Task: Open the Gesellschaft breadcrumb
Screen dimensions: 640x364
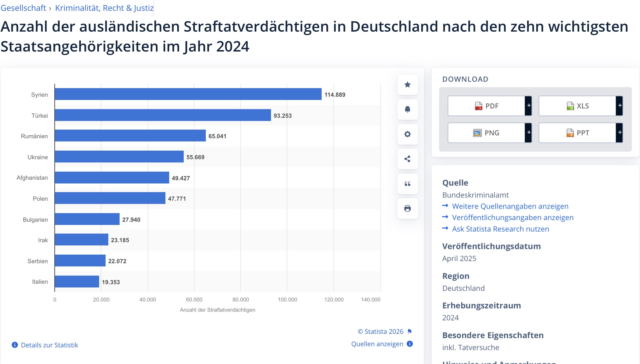Action: tap(23, 8)
